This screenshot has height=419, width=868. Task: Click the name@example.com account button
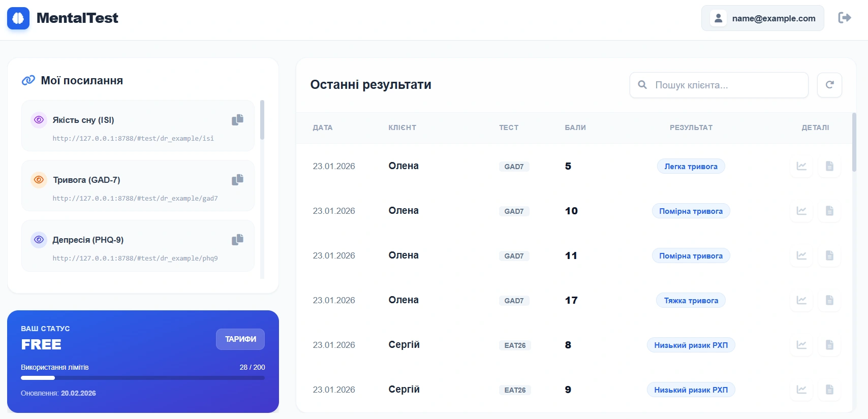pos(763,18)
